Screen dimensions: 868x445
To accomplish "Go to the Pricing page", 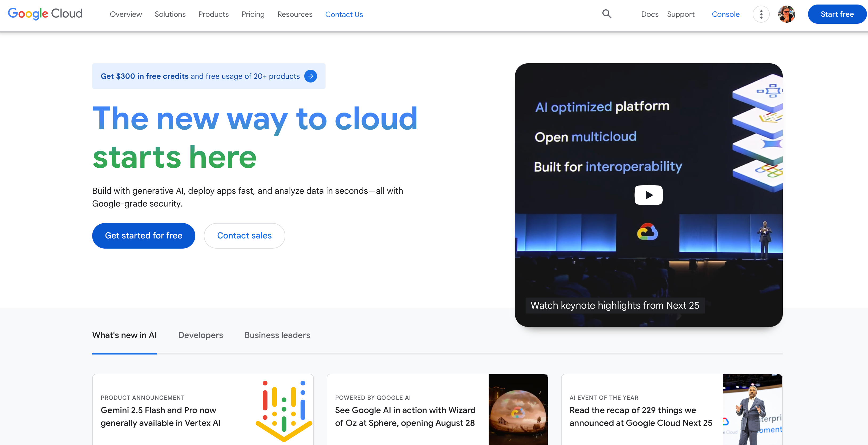I will (253, 14).
